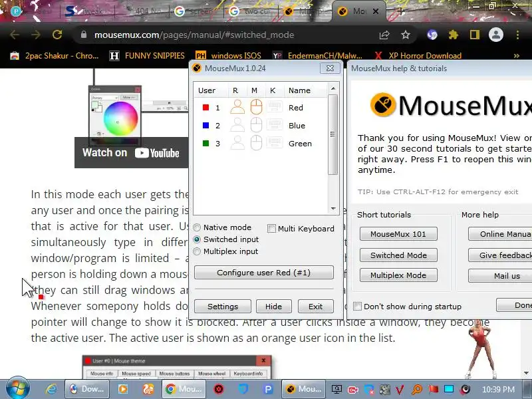Viewport: 532px width, 399px height.
Task: Open the Multiplex Mode tutorial
Action: pyautogui.click(x=398, y=275)
